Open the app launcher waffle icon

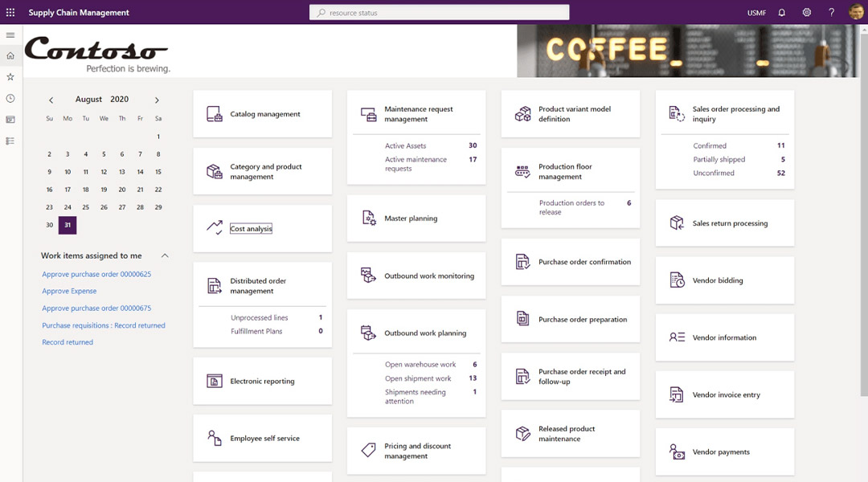10,13
